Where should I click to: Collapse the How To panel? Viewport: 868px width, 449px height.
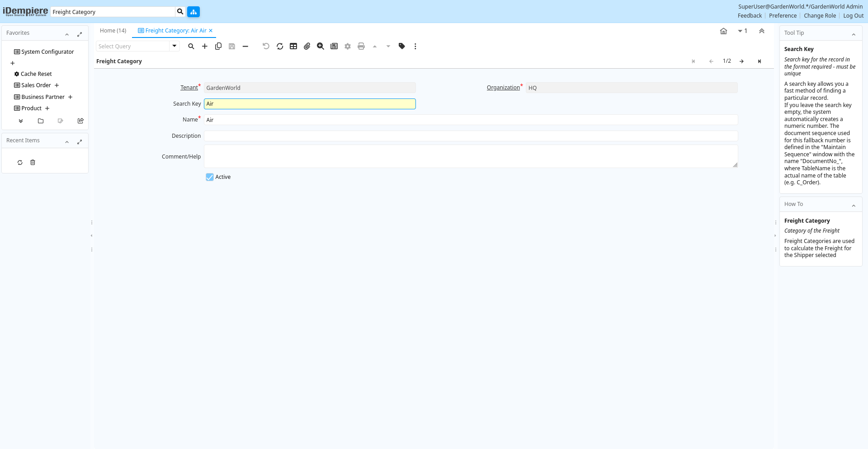pos(854,206)
